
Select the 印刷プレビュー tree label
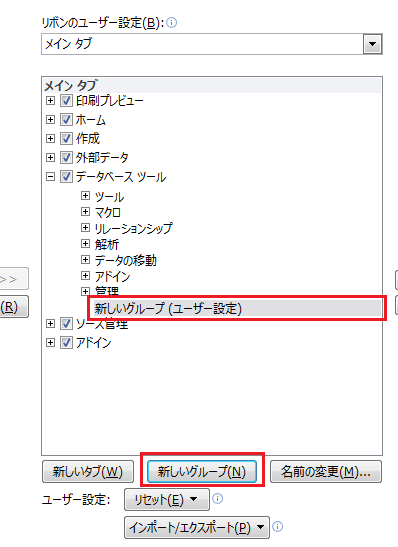[110, 101]
